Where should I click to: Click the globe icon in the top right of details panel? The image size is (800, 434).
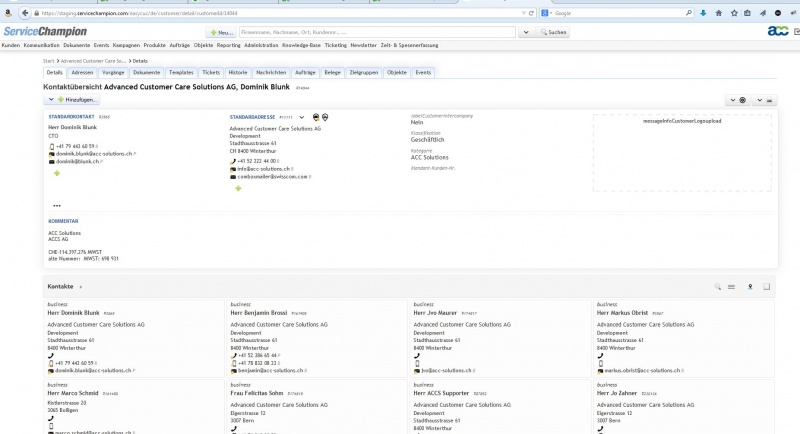point(742,100)
